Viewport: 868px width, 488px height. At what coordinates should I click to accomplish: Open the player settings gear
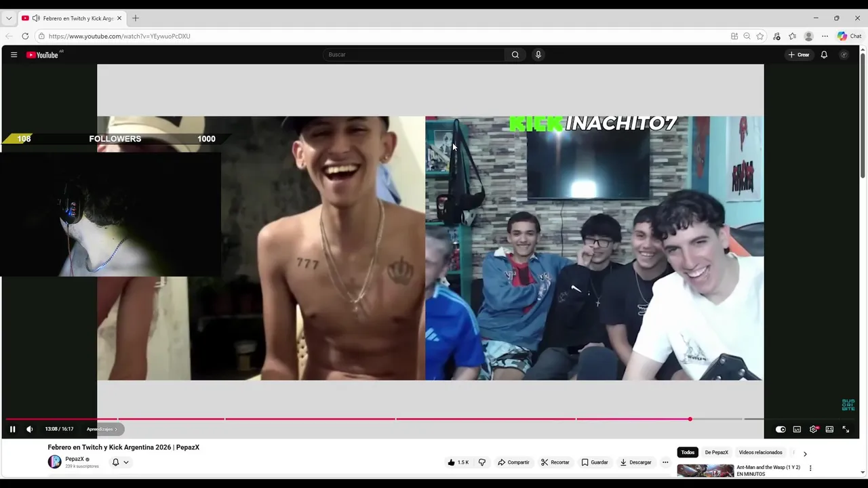coord(814,429)
